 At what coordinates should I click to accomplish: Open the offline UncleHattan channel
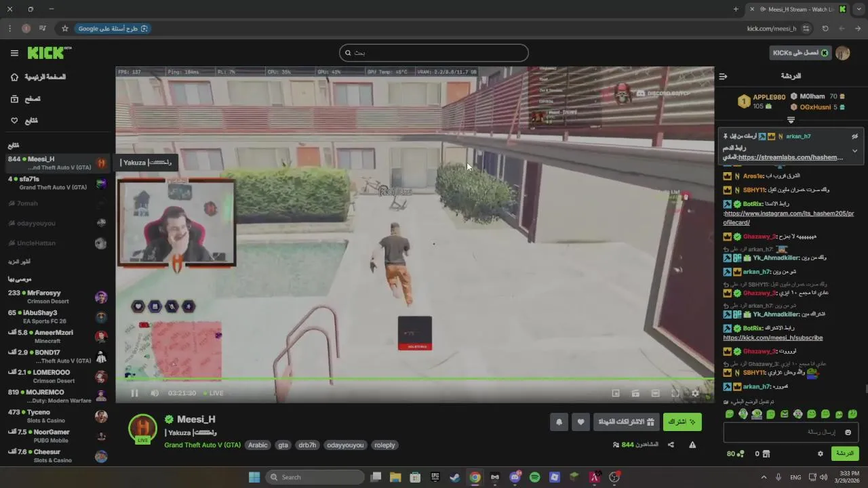click(x=58, y=243)
